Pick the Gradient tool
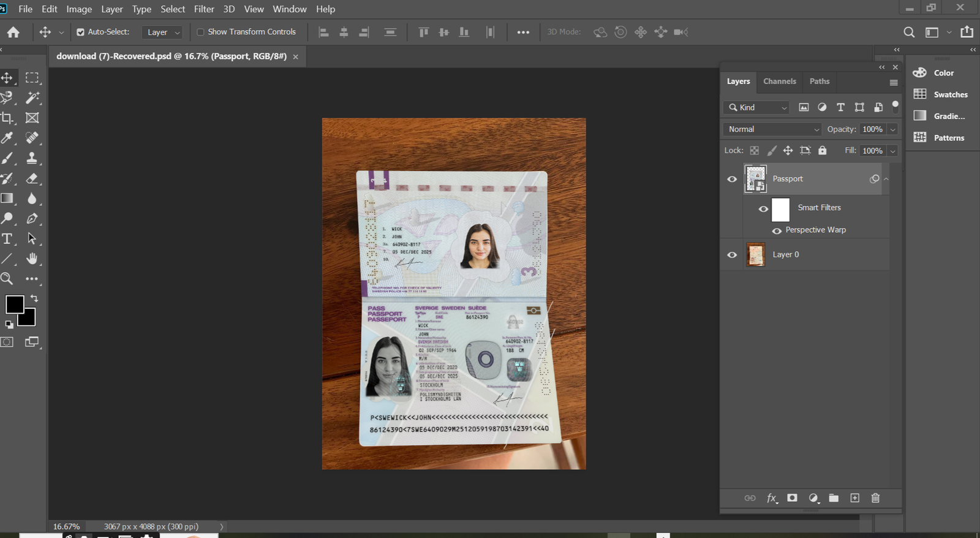This screenshot has height=538, width=980. pos(7,199)
